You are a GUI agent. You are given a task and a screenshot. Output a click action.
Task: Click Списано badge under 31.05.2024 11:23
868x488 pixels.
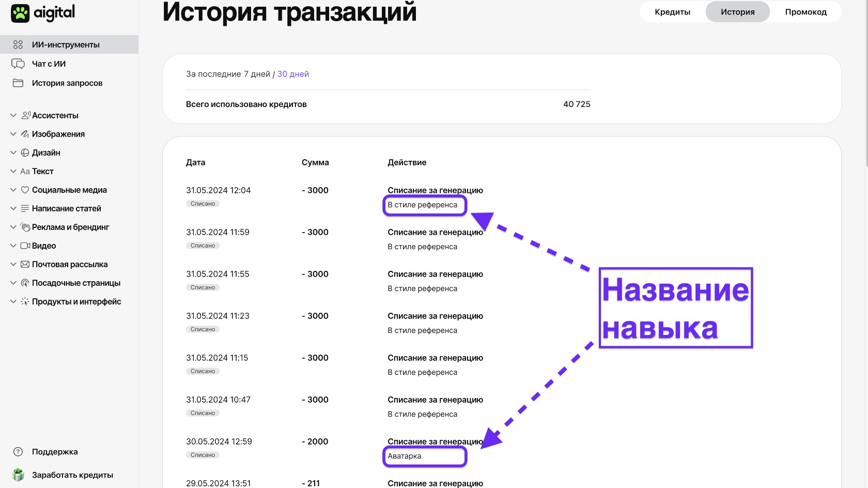[203, 329]
